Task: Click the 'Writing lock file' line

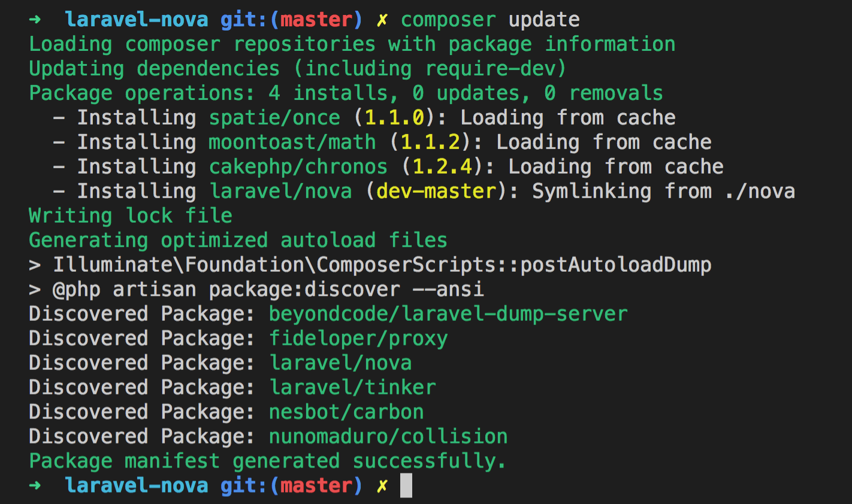Action: click(x=131, y=215)
